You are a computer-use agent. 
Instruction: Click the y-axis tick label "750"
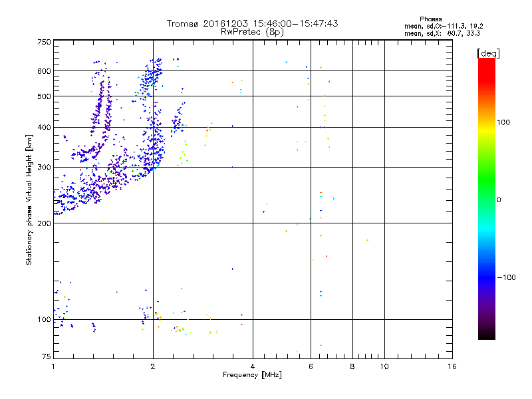[x=44, y=42]
